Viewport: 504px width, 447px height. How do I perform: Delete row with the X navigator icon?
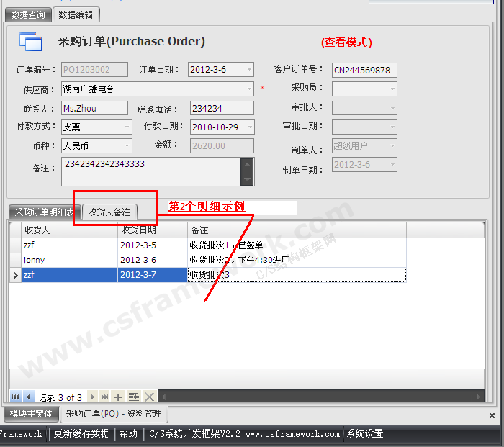[x=149, y=397]
